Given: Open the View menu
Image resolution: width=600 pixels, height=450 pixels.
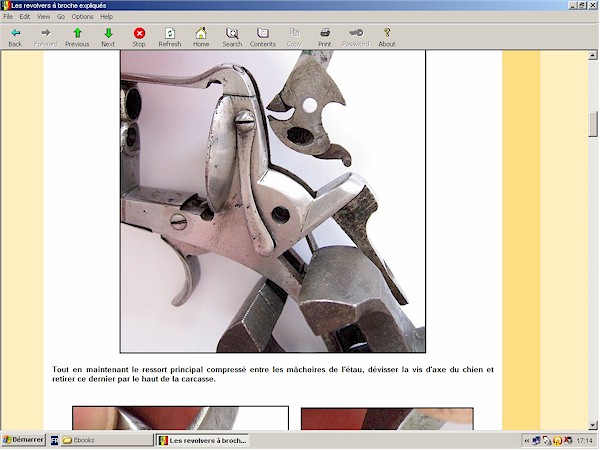Looking at the screenshot, I should point(43,17).
